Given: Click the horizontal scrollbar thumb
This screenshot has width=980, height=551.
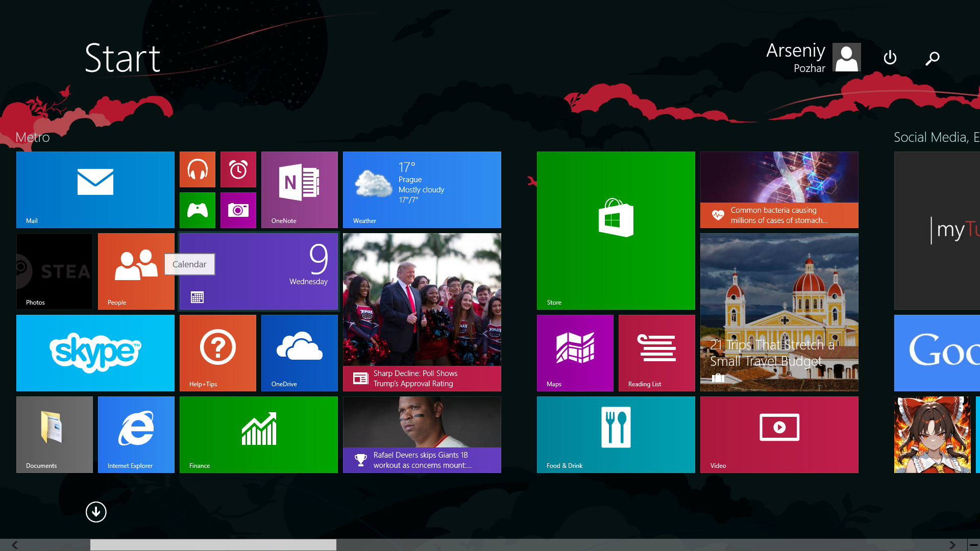Looking at the screenshot, I should tap(213, 545).
